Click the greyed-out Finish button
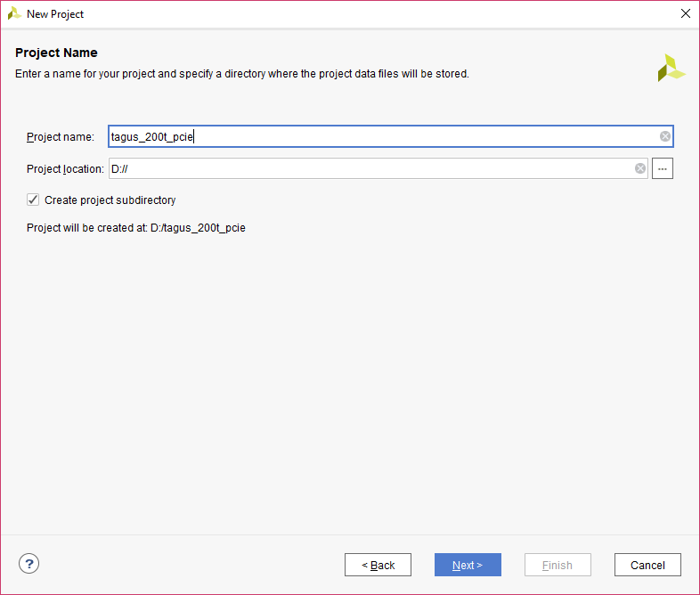This screenshot has height=595, width=700. tap(558, 565)
